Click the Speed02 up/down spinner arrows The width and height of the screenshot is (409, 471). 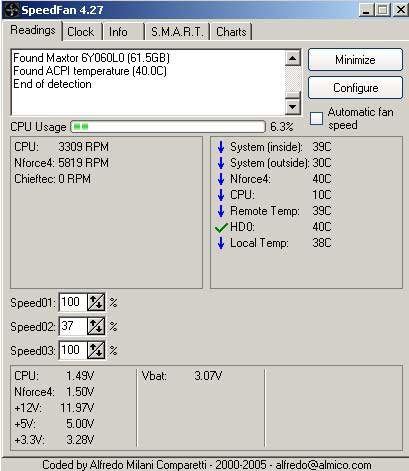pyautogui.click(x=96, y=326)
